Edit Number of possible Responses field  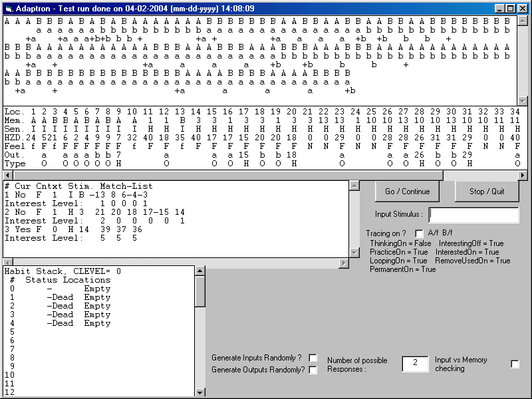(x=415, y=363)
